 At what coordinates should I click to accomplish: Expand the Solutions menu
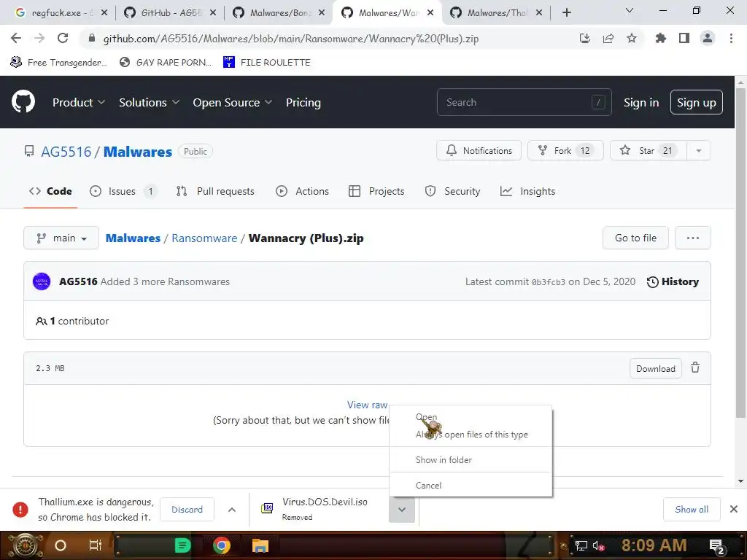pos(149,102)
